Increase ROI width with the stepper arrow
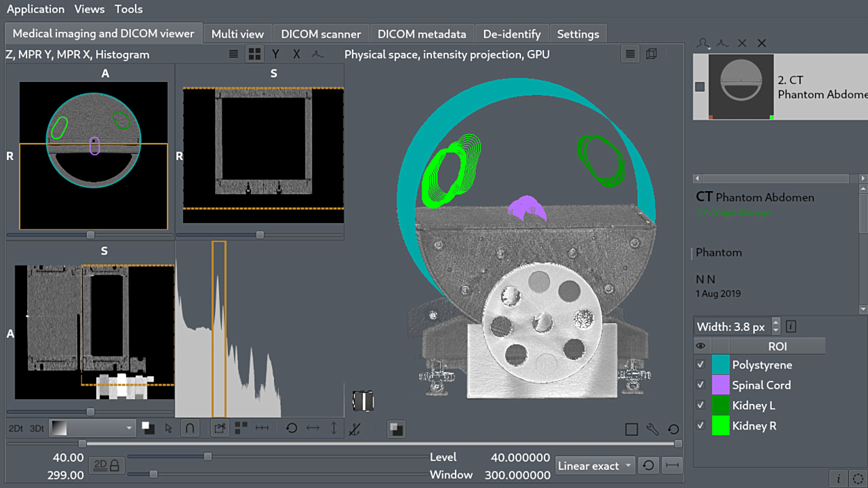 click(x=776, y=323)
